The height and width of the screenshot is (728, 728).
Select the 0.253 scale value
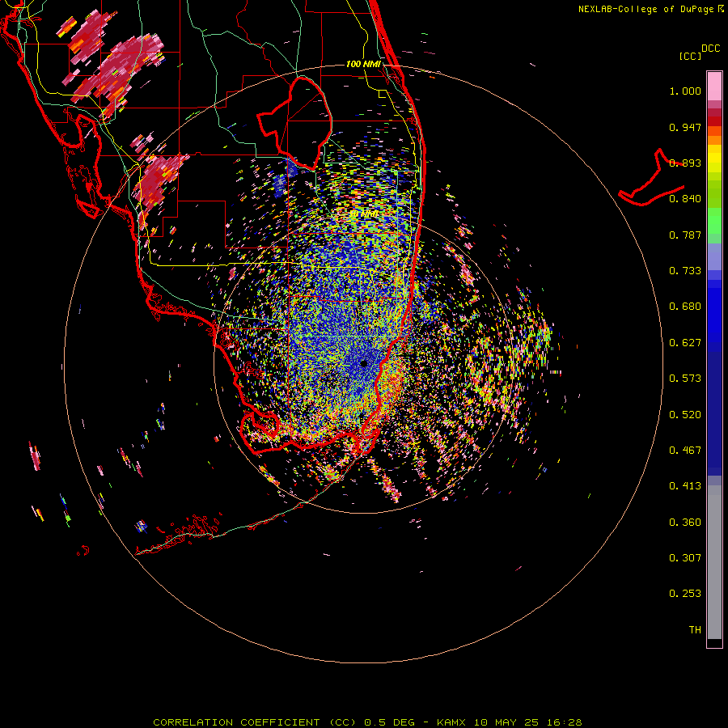click(685, 594)
